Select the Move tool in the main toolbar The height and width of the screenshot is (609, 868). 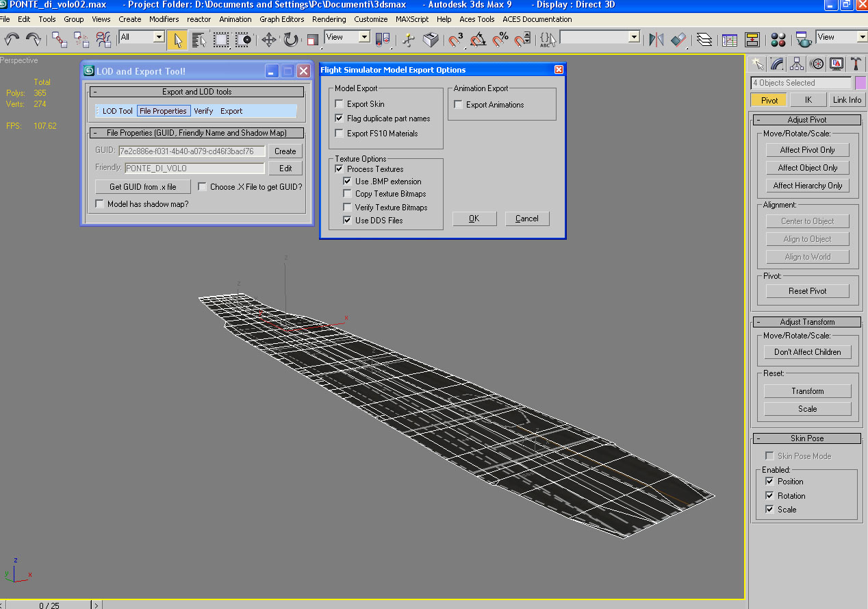coord(269,40)
